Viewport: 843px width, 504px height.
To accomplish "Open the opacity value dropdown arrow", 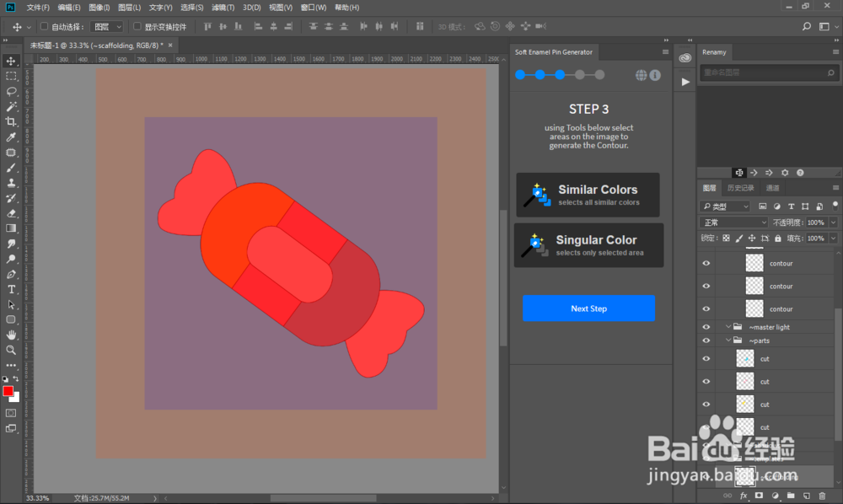I will [834, 223].
